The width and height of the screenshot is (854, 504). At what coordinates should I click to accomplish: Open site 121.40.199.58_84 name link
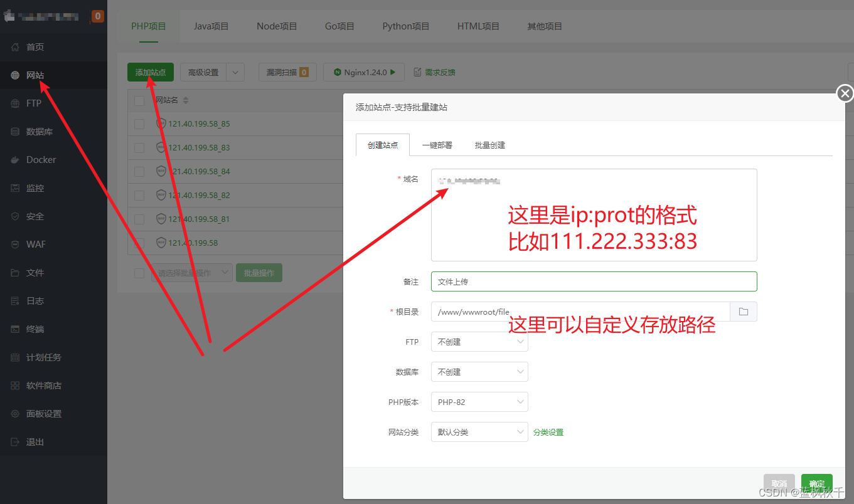(x=199, y=172)
